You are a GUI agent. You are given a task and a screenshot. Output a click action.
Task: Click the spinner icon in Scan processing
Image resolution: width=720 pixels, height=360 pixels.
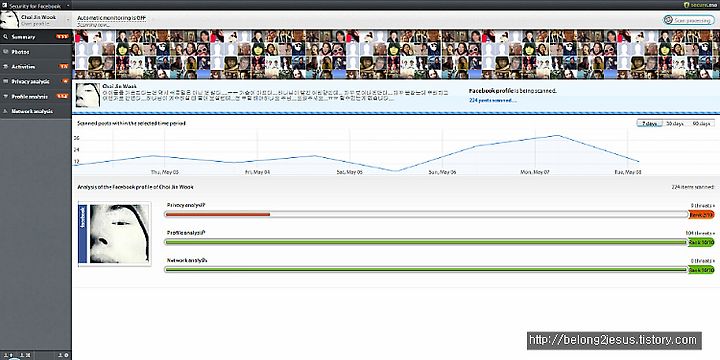pyautogui.click(x=669, y=20)
